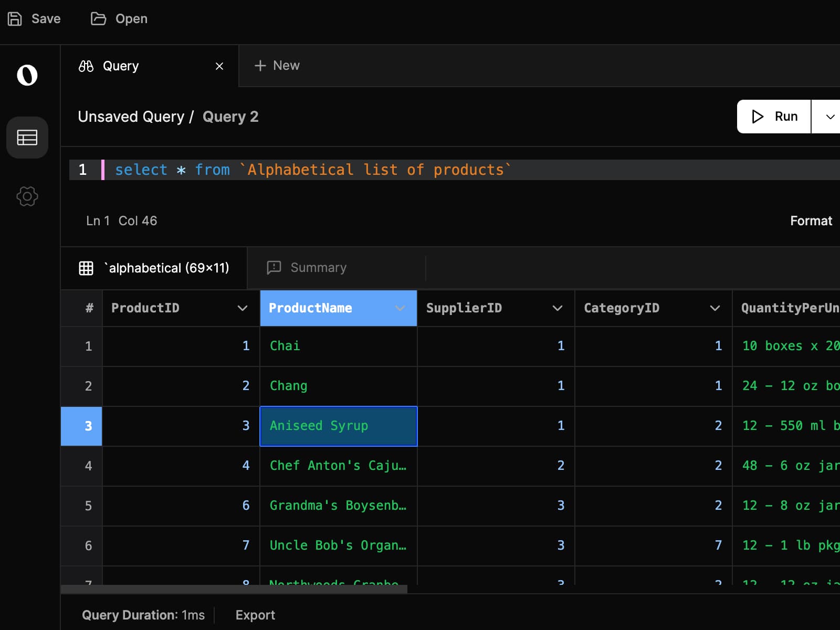This screenshot has width=840, height=630.
Task: Switch to the Summary tab
Action: (318, 267)
